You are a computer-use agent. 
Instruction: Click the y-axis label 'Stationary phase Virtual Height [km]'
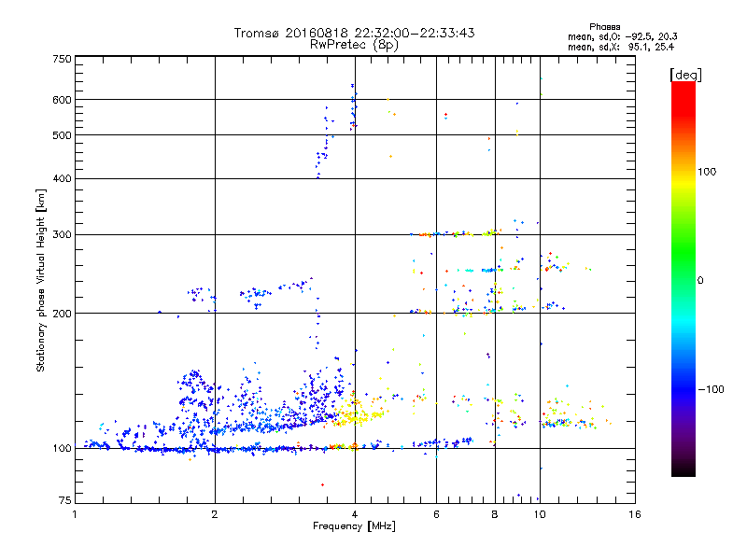tap(40, 281)
